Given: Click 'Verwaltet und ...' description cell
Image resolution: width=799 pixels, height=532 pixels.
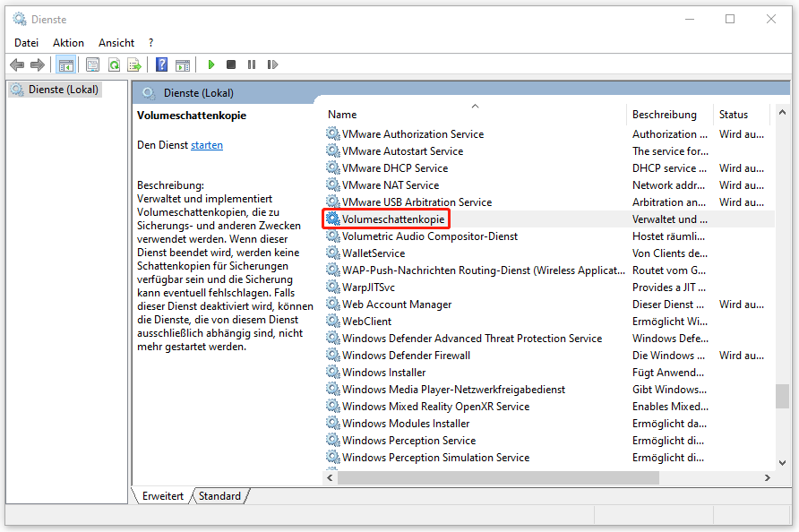Looking at the screenshot, I should 670,219.
